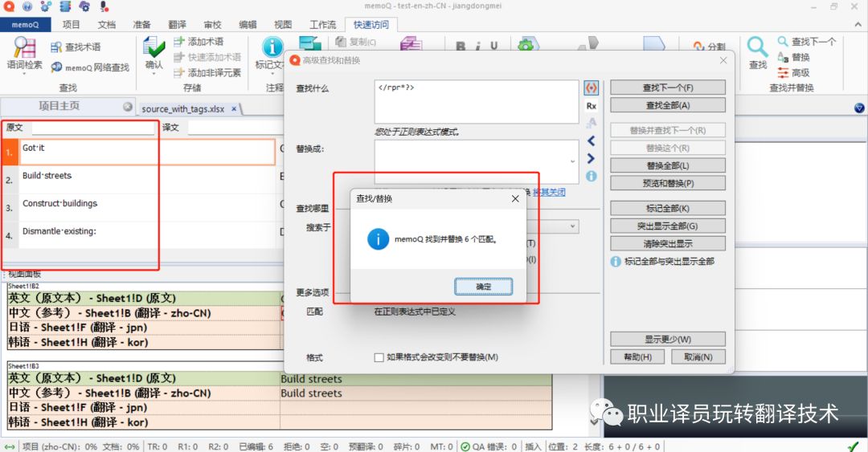Click the 查找下一个(F) button in the dialog
Image resolution: width=868 pixels, height=452 pixels.
pyautogui.click(x=668, y=88)
